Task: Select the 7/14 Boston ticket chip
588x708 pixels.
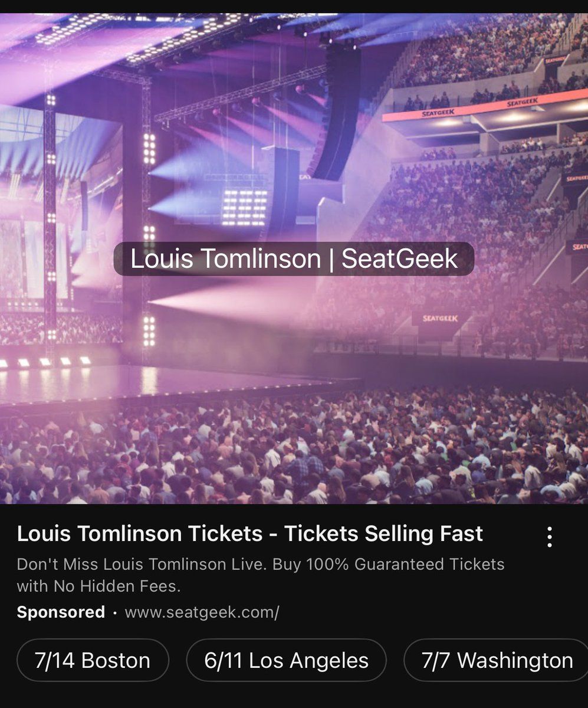Action: (92, 660)
